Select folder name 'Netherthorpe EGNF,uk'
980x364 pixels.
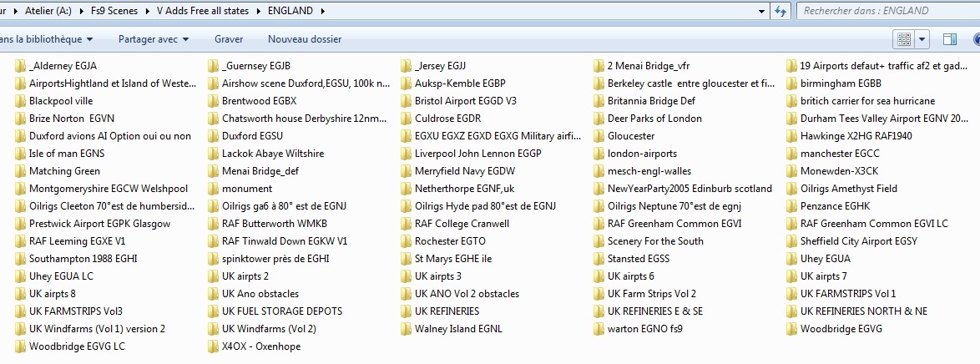465,188
